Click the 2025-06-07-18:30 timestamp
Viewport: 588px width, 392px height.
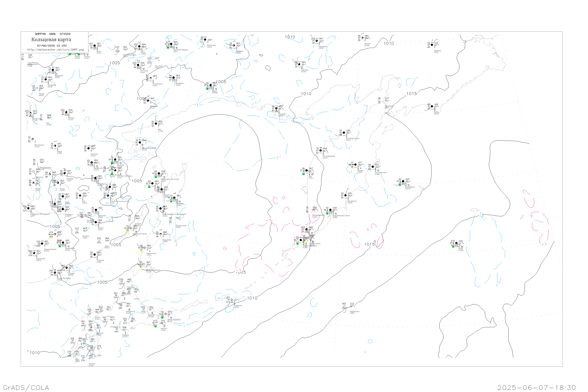tap(536, 388)
